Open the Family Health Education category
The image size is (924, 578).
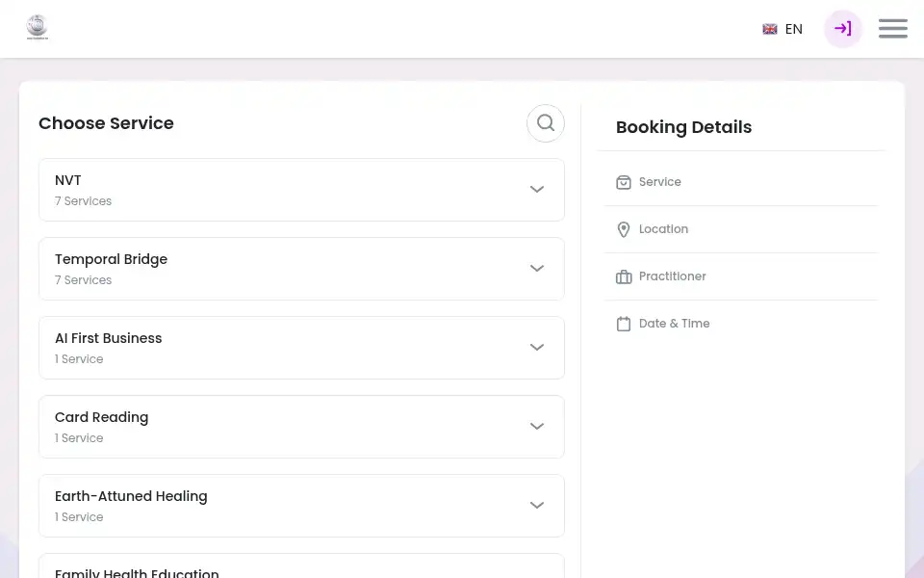pos(301,566)
